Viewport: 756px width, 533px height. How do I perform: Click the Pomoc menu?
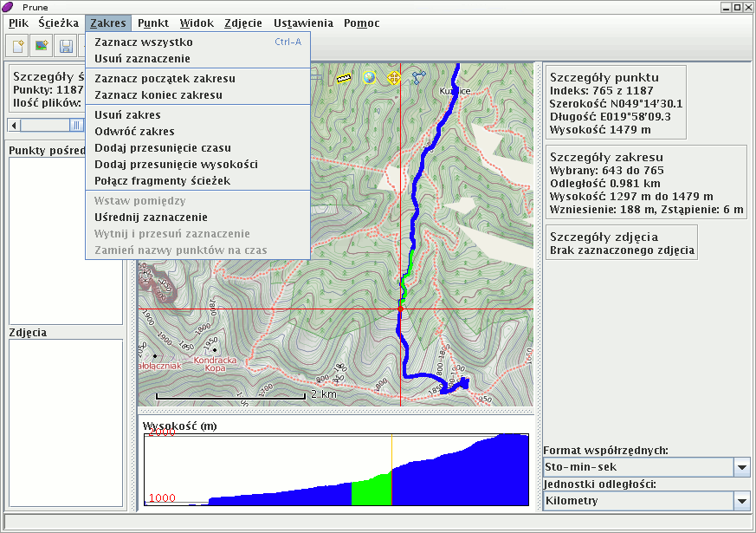click(x=361, y=23)
